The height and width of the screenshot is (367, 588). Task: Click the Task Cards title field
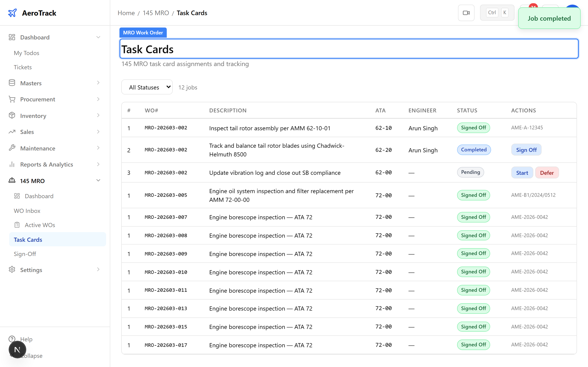click(349, 49)
